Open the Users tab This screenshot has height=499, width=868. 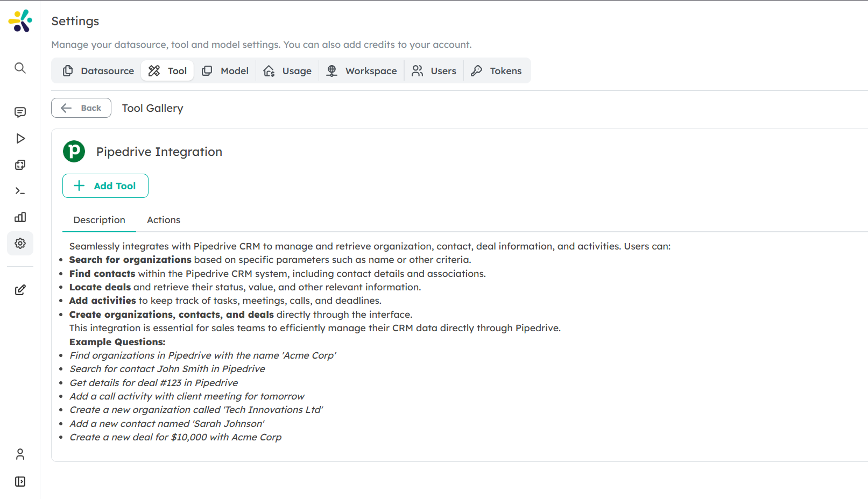pyautogui.click(x=434, y=71)
